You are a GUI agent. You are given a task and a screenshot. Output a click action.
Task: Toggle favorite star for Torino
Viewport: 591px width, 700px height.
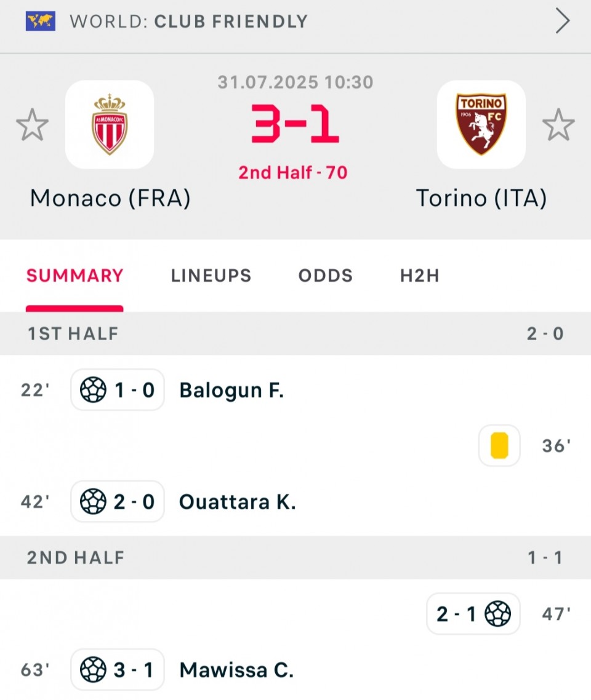click(x=558, y=124)
